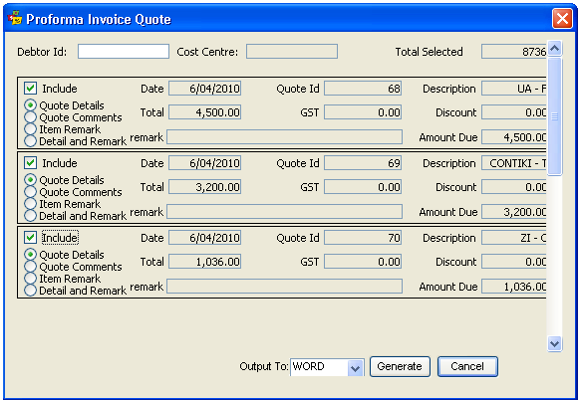The image size is (580, 401).
Task: Click the vertical scrollbar thumb
Action: [x=554, y=116]
